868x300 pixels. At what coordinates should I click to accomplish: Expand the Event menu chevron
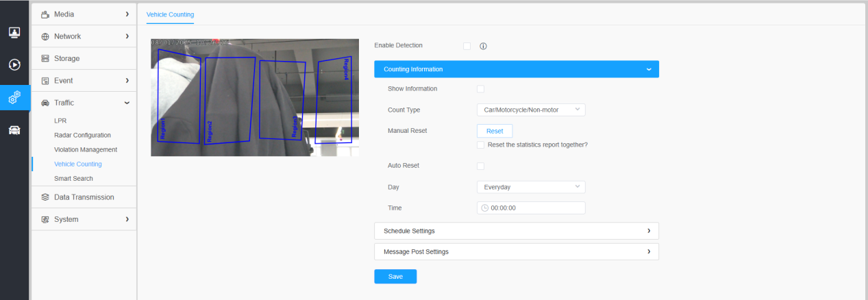[127, 81]
